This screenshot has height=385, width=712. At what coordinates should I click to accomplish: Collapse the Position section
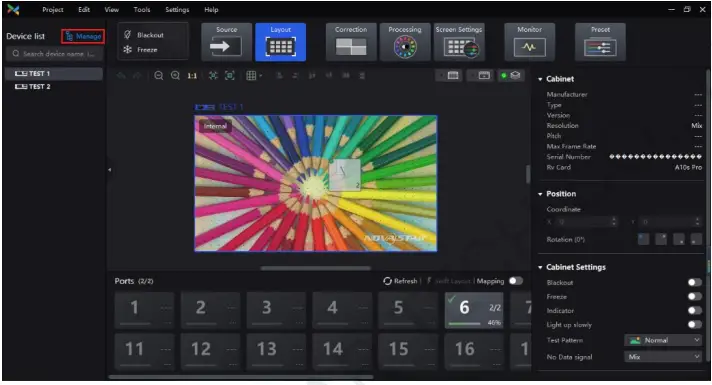(540, 194)
